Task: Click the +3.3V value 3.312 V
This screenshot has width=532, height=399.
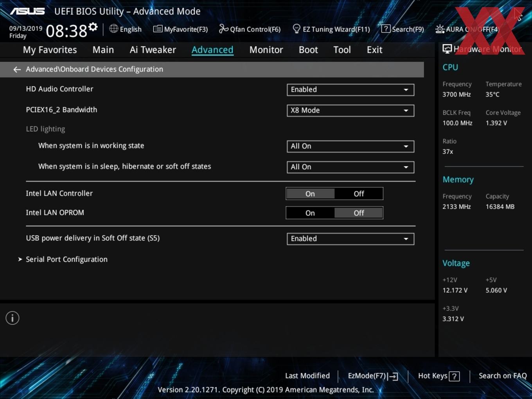Action: pyautogui.click(x=453, y=319)
